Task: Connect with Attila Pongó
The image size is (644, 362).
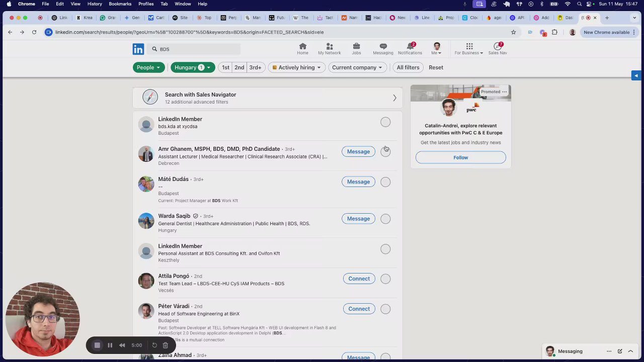Action: coord(359,279)
